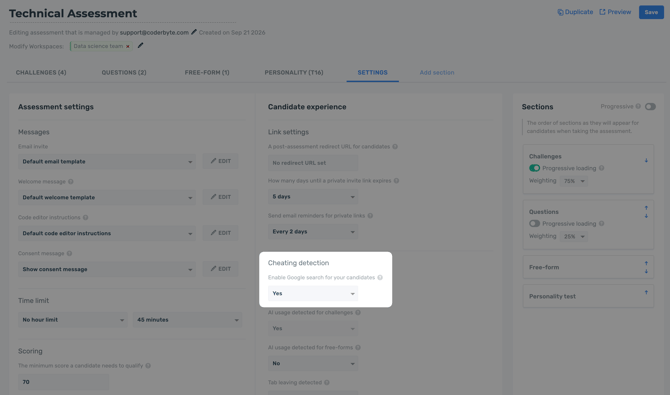Click the redirect URL input field
The height and width of the screenshot is (395, 670).
coord(313,163)
